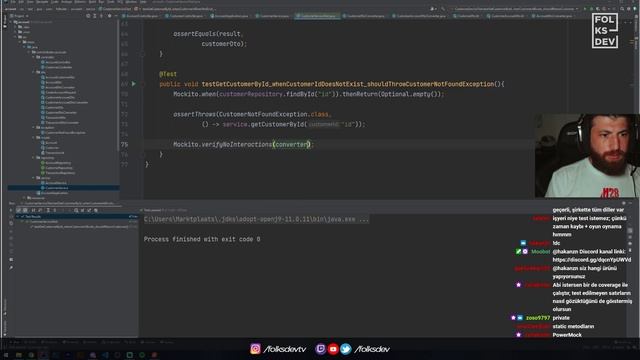
Task: Click zozo9797 username in chat
Action: (538, 318)
